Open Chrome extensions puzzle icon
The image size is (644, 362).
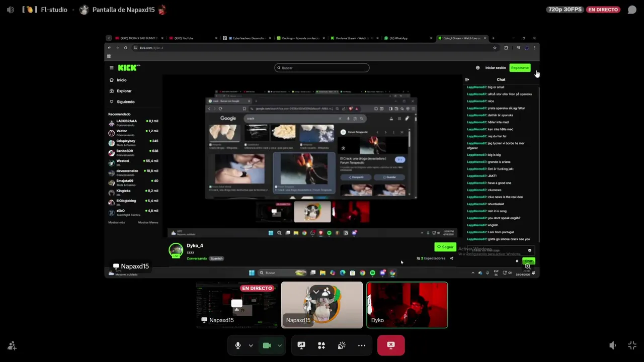pos(506,48)
